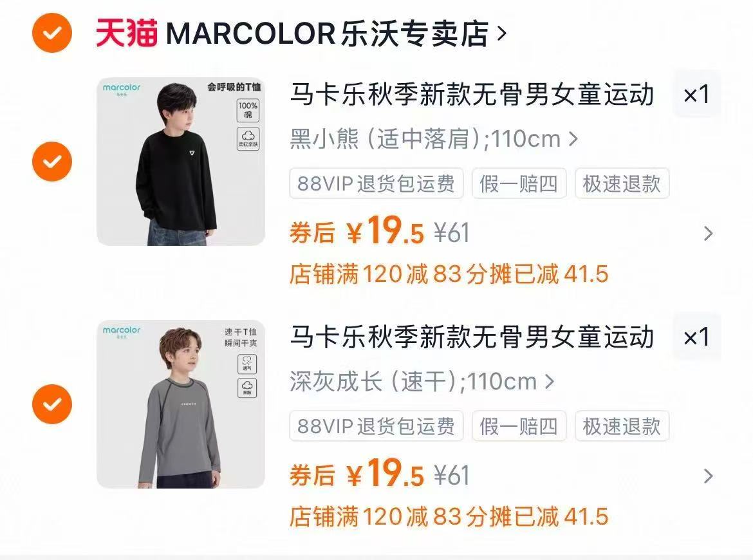This screenshot has width=753, height=560.
Task: Change variant 深灰成长 (速干);110cm
Action: tap(422, 382)
